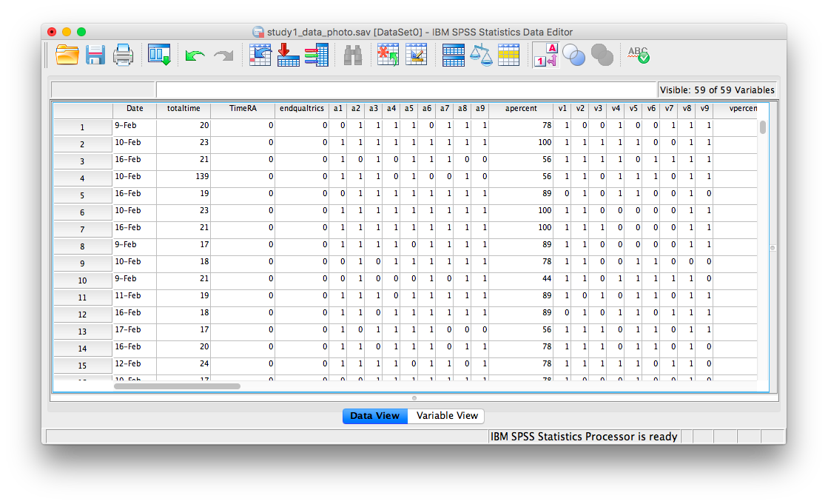Switch to the Variable View tab

pos(447,416)
